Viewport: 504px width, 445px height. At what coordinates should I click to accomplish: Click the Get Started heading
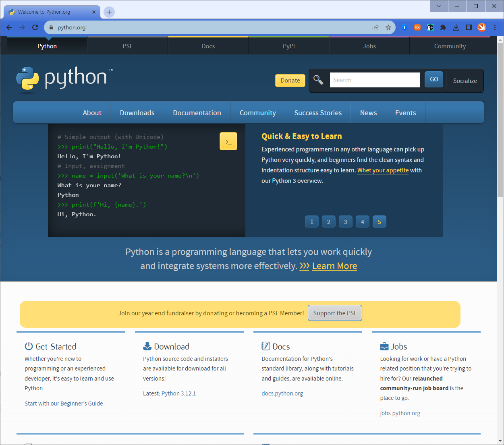[x=56, y=346]
